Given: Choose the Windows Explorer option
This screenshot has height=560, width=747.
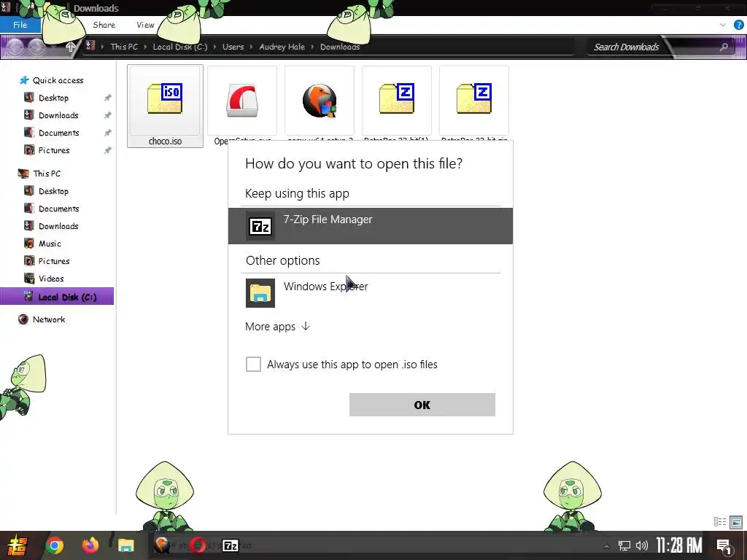Looking at the screenshot, I should (x=370, y=293).
